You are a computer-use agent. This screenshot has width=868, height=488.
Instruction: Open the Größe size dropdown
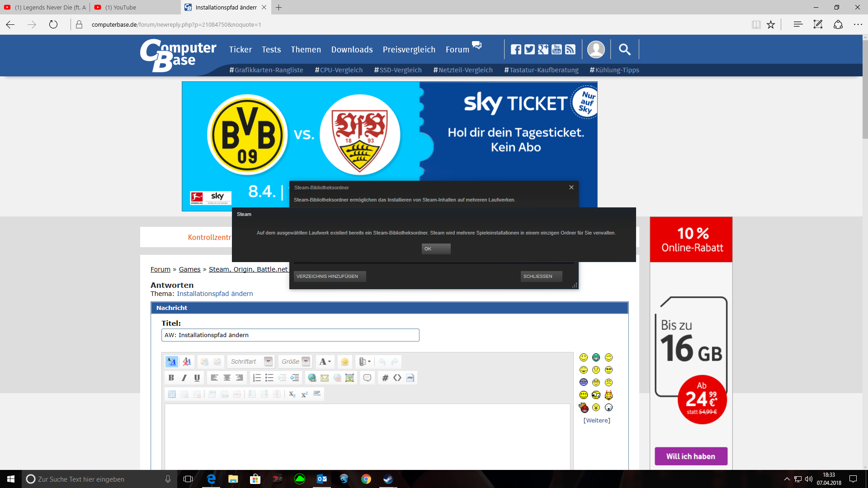(x=306, y=361)
